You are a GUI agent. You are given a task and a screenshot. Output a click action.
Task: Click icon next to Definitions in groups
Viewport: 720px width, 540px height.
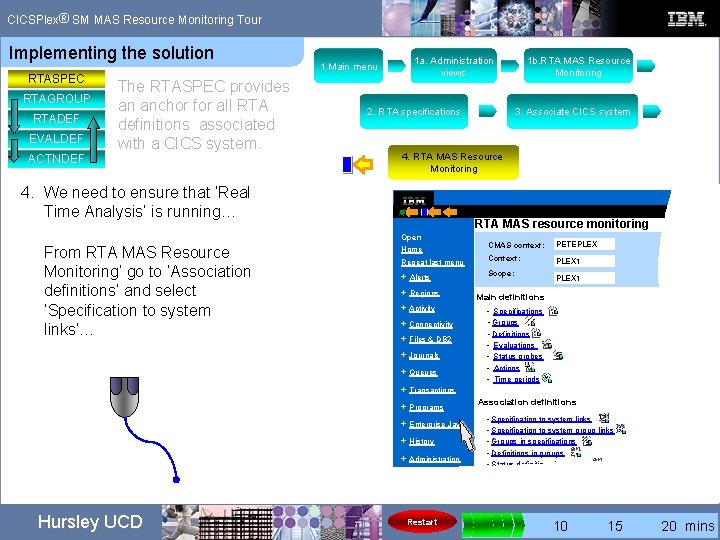click(575, 452)
